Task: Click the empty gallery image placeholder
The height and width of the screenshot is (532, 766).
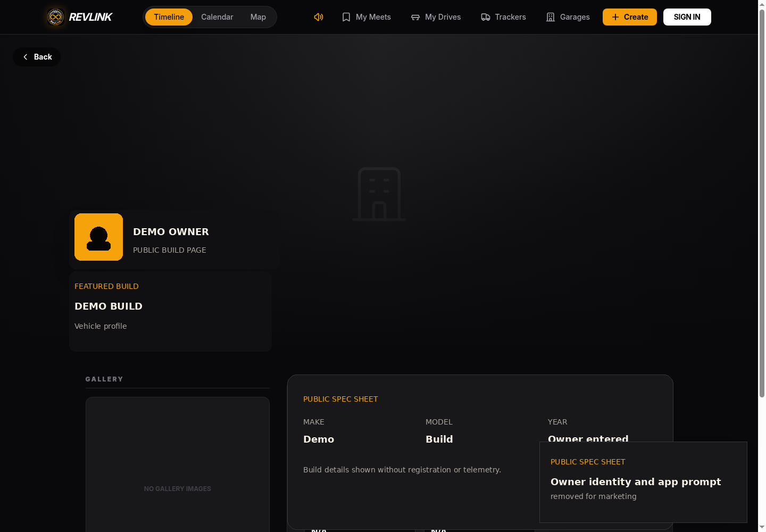Action: tap(178, 464)
